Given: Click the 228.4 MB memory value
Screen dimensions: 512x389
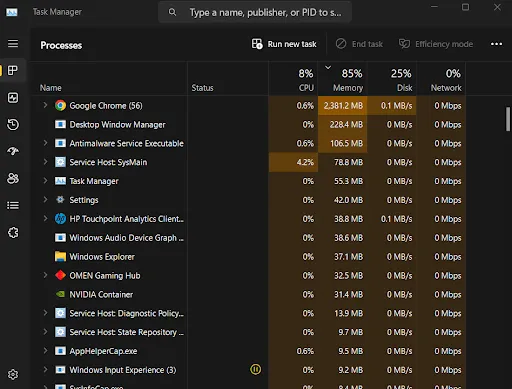Looking at the screenshot, I should coord(346,124).
